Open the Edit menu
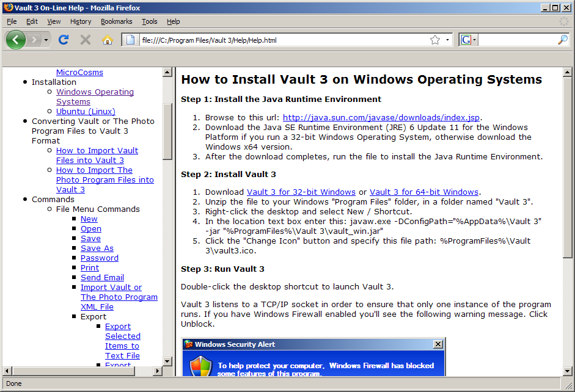This screenshot has width=575, height=392. (32, 21)
